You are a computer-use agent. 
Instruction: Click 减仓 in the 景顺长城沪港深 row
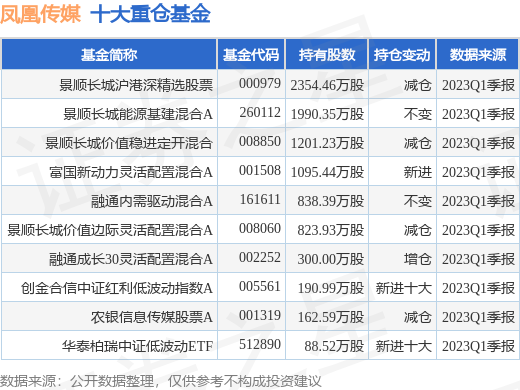pyautogui.click(x=418, y=85)
